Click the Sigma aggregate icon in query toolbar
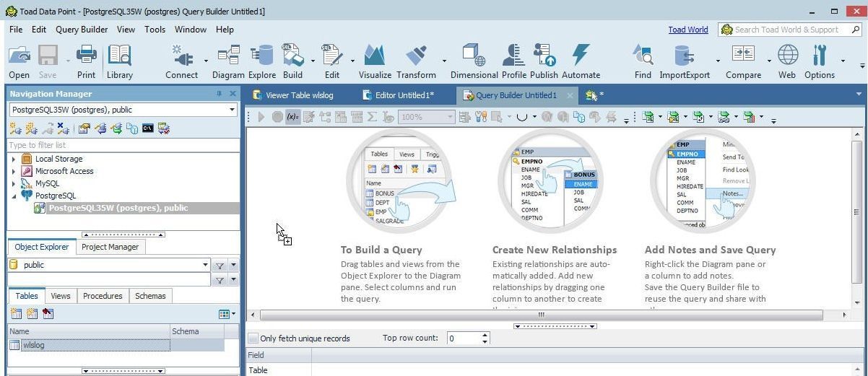Viewport: 868px width, 376px height. pyautogui.click(x=373, y=117)
